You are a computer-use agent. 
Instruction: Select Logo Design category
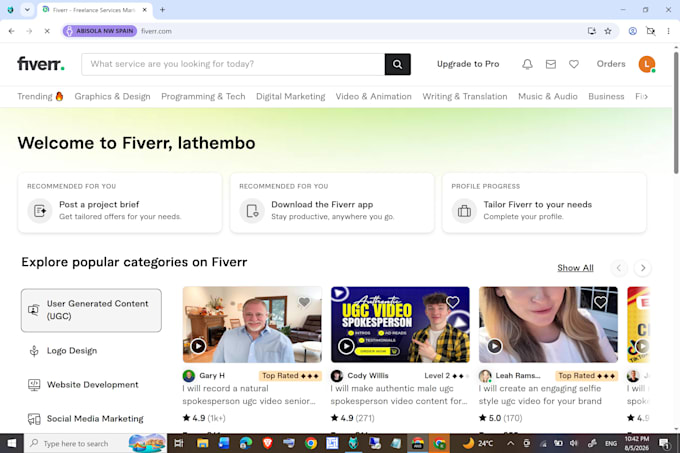72,351
